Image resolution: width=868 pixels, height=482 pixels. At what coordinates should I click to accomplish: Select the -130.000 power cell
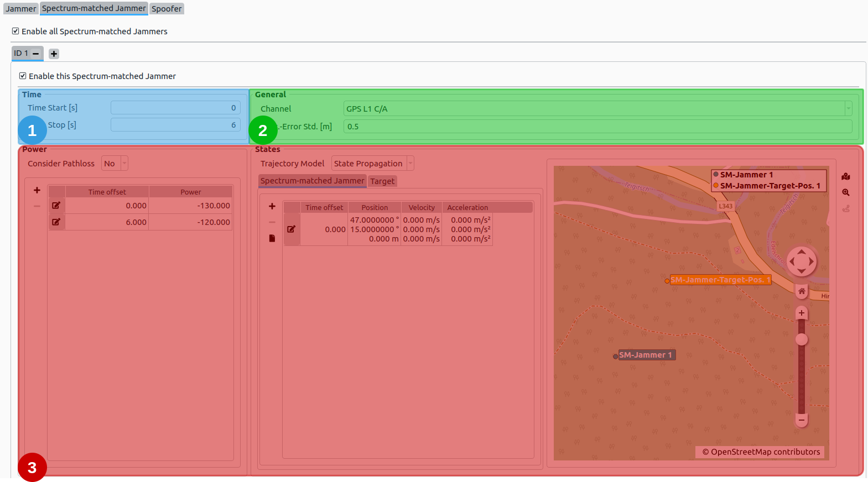point(190,206)
